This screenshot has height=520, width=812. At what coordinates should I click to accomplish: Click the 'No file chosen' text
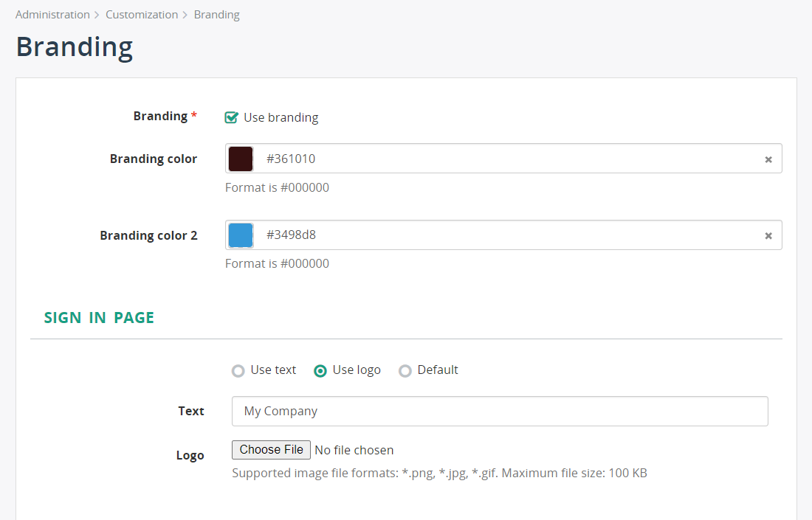coord(354,450)
